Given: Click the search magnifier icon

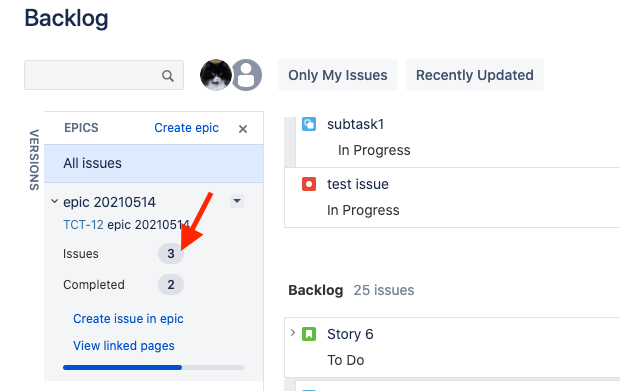Looking at the screenshot, I should [168, 76].
